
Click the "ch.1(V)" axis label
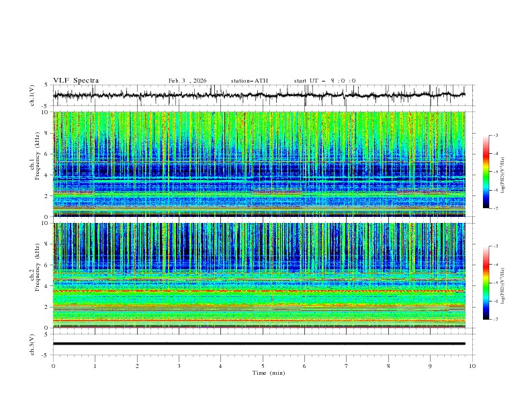(x=32, y=95)
